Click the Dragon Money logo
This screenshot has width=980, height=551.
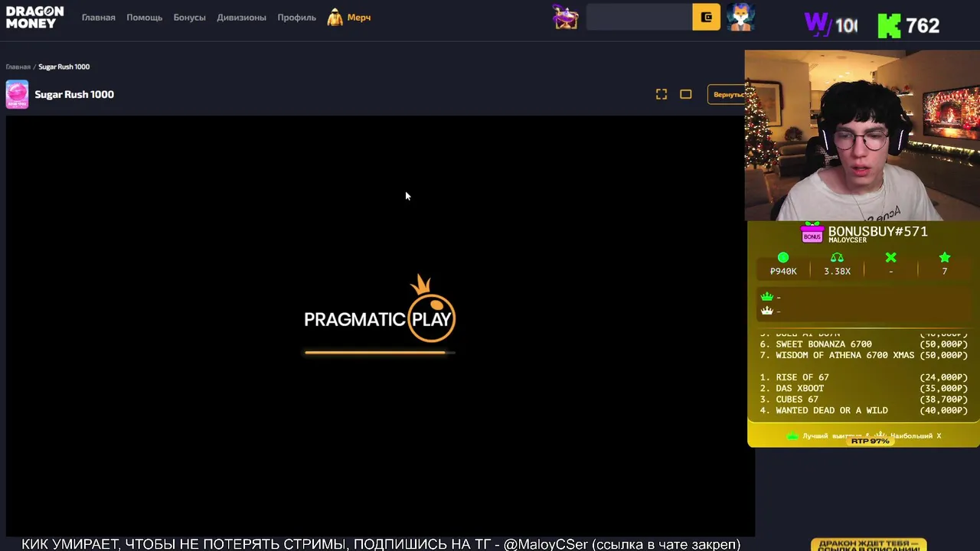pyautogui.click(x=35, y=17)
